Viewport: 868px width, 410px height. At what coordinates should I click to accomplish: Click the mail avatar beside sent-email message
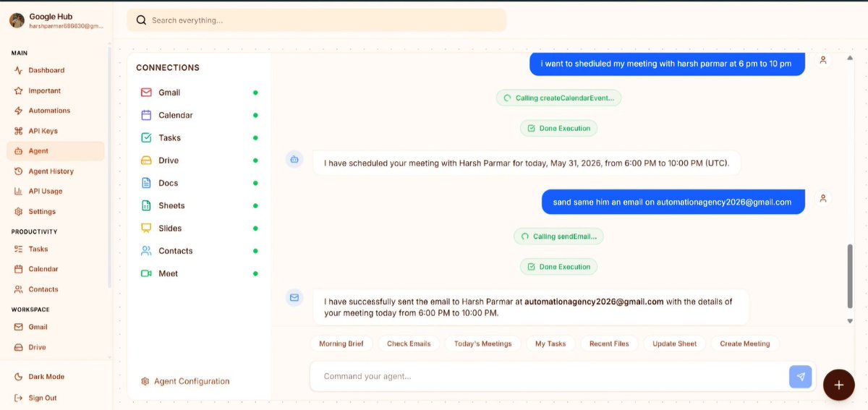(x=294, y=297)
